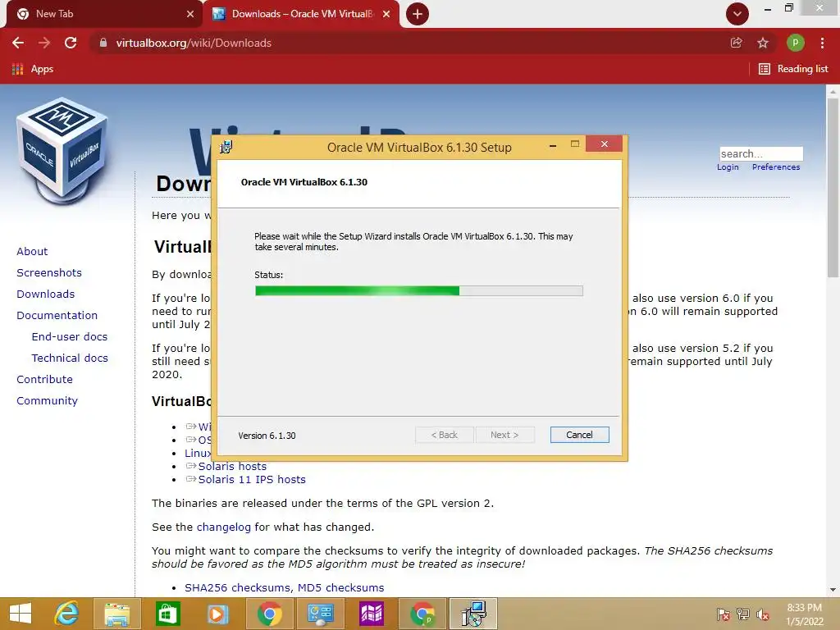Click the browser forward arrow
840x630 pixels.
click(x=44, y=43)
